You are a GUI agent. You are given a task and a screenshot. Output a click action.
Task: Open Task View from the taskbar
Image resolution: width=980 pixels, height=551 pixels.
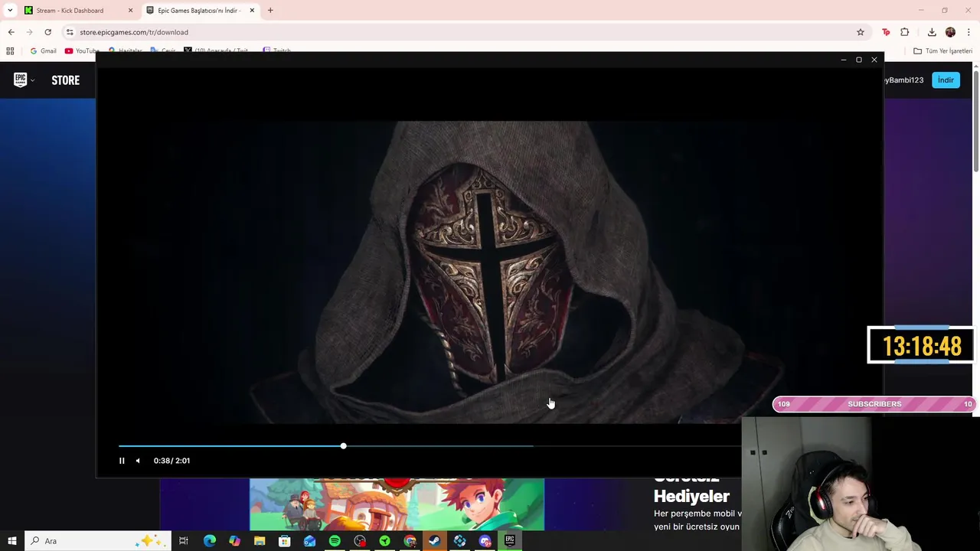[184, 541]
